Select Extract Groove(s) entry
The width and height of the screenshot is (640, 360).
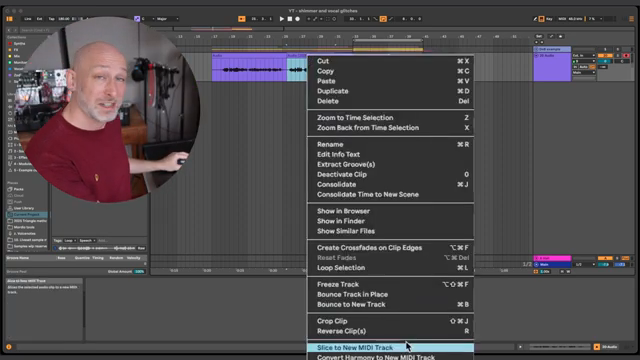click(391, 164)
